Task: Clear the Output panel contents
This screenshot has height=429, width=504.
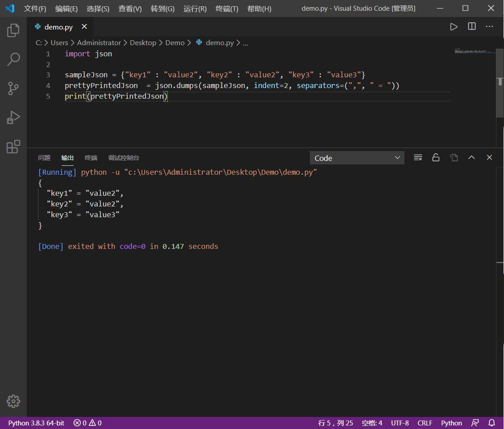Action: [x=418, y=157]
